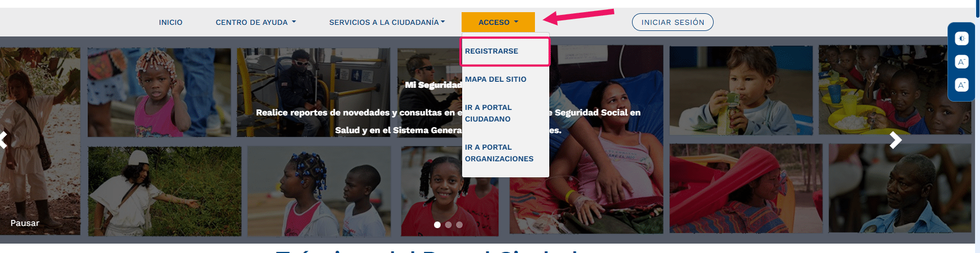Collapse the Acceso dropdown menu
980x253 pixels.
tap(498, 22)
